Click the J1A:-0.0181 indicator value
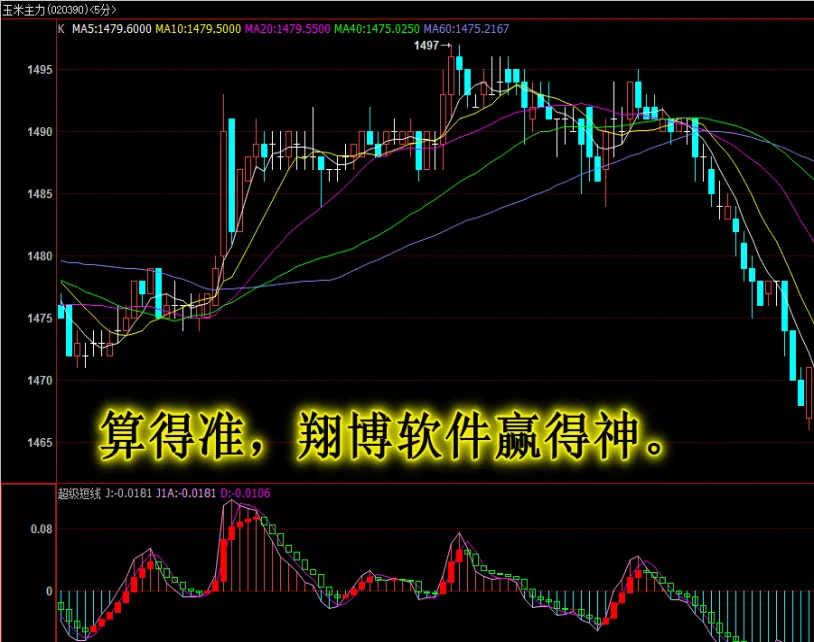This screenshot has width=814, height=642. (x=185, y=493)
